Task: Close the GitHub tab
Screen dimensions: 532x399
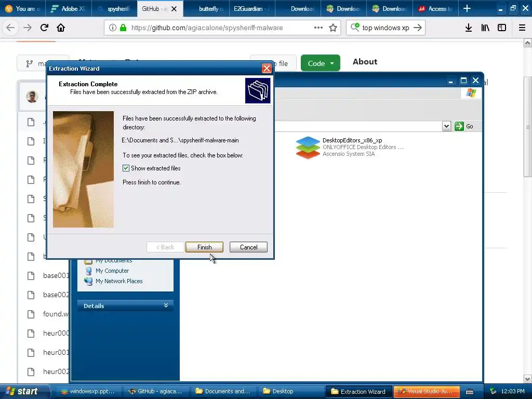Action: pos(174,9)
